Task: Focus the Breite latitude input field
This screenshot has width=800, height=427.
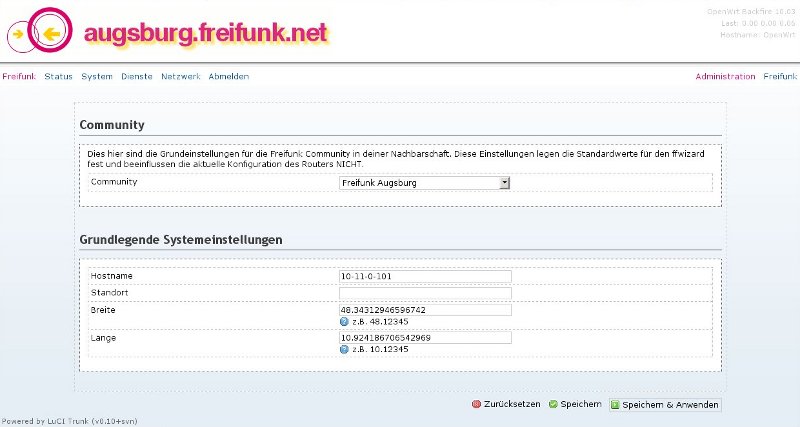Action: click(425, 310)
